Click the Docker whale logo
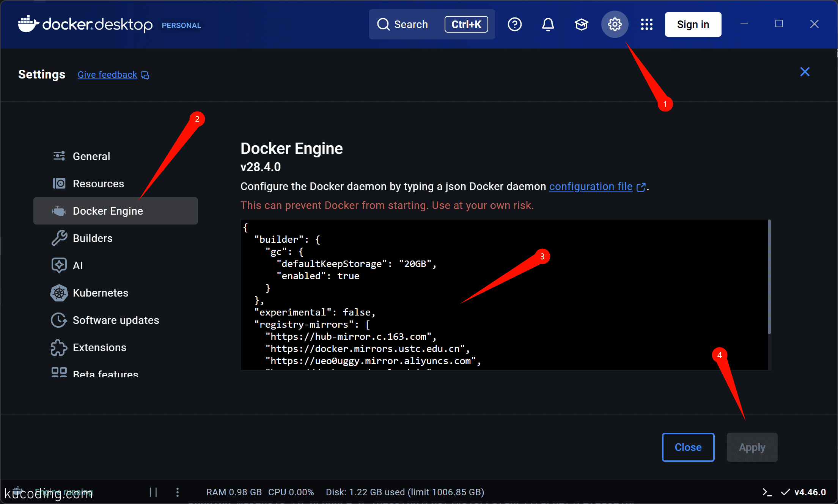Screen dimensions: 838x504 [28, 24]
